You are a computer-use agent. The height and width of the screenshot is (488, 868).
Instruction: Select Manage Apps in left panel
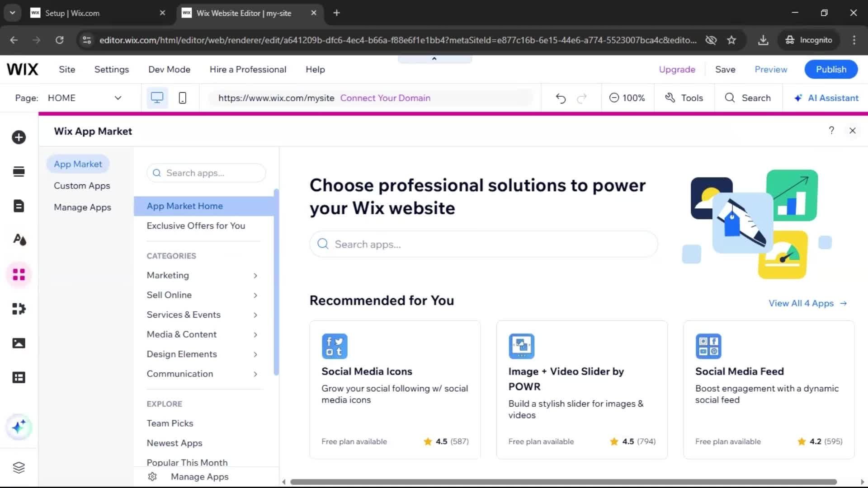click(82, 207)
